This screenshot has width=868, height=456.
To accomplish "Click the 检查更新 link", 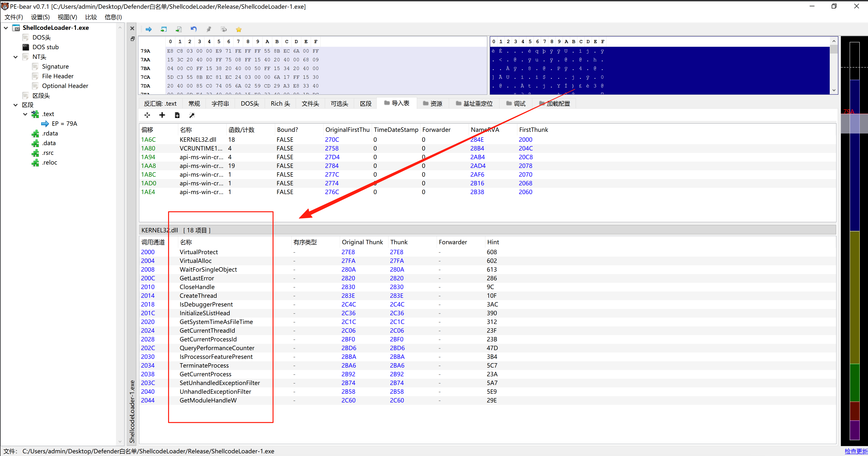I will (856, 451).
